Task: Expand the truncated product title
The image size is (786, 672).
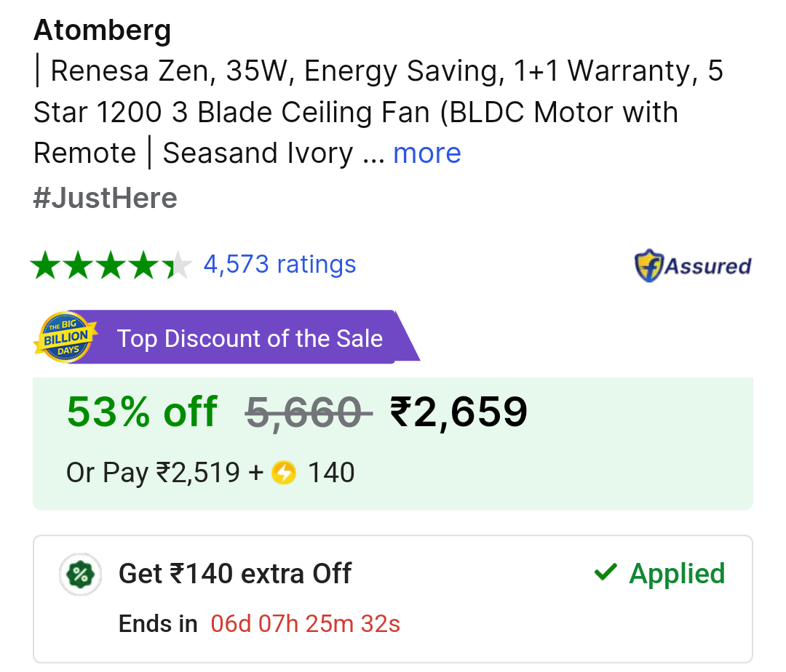Action: (426, 153)
